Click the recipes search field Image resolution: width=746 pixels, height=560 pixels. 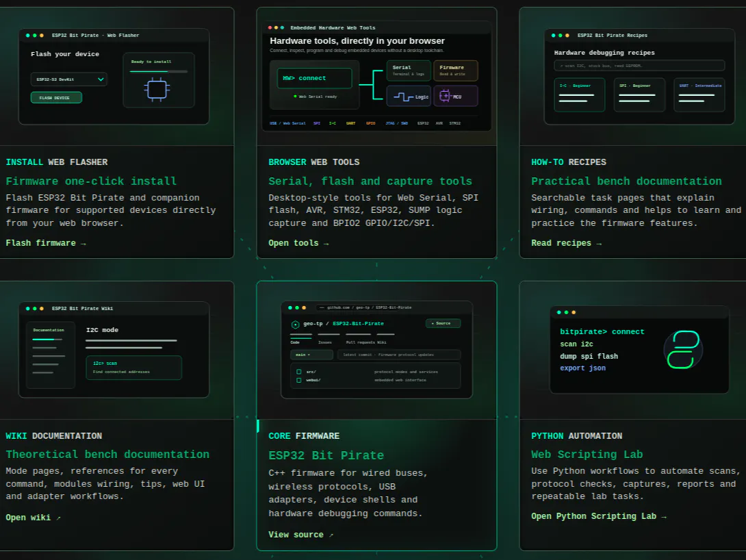pyautogui.click(x=639, y=66)
